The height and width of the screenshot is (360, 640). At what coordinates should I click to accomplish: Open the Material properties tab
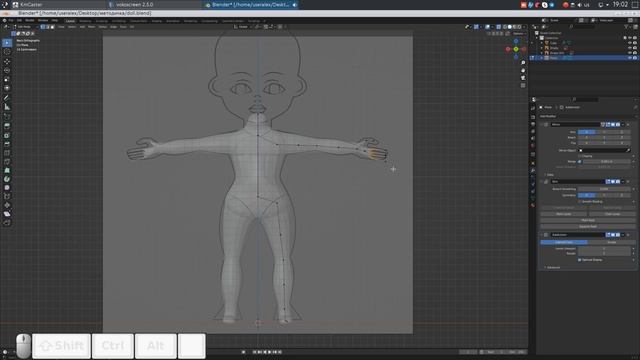(x=533, y=205)
